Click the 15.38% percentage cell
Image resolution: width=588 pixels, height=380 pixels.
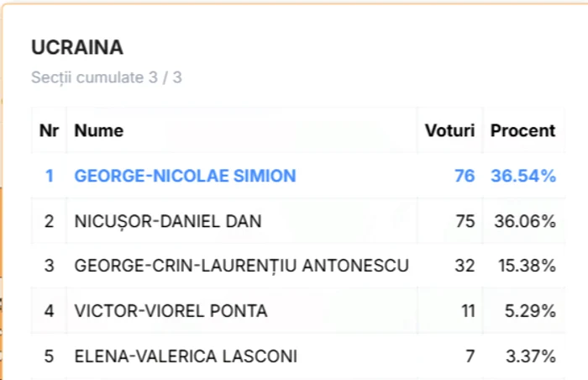pos(527,266)
